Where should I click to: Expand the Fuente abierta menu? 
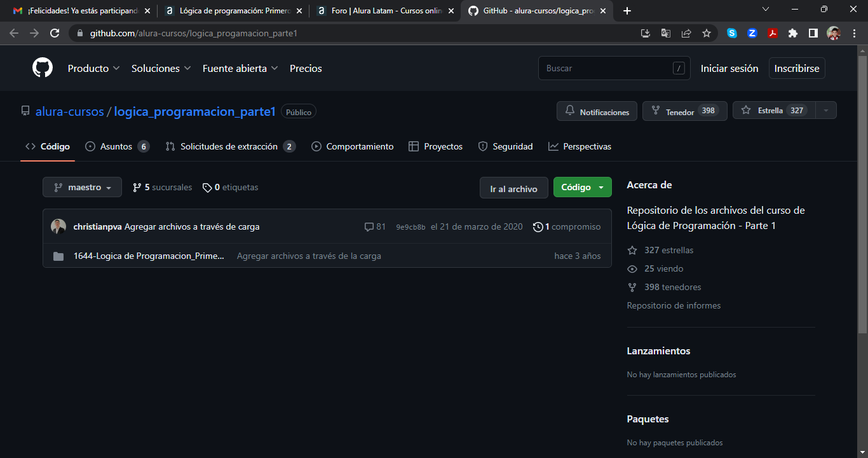[240, 68]
